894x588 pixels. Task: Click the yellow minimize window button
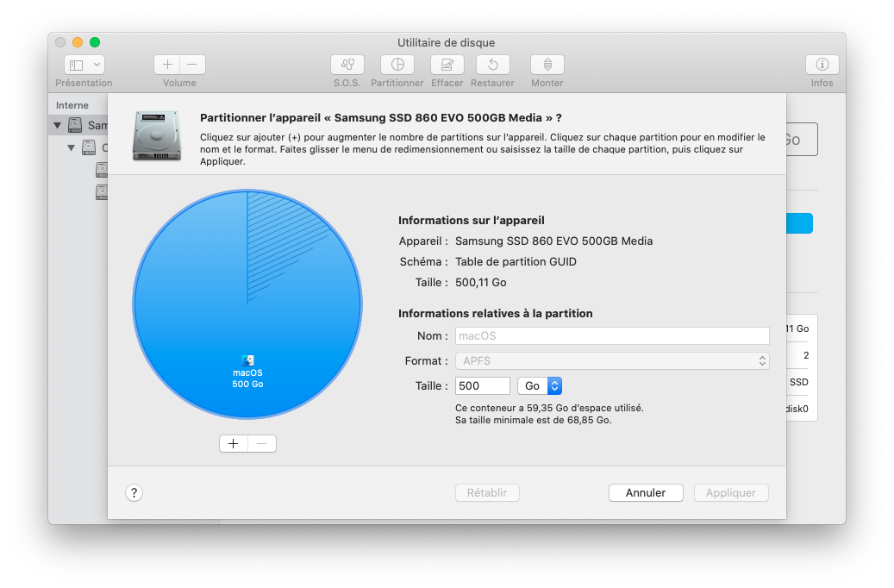78,42
